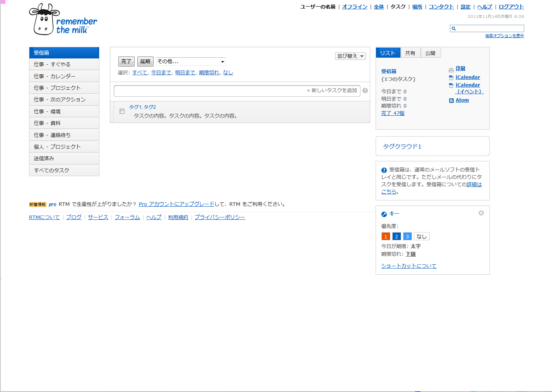Open the 仕事 - カレンダー list
The height and width of the screenshot is (392, 552).
point(64,76)
